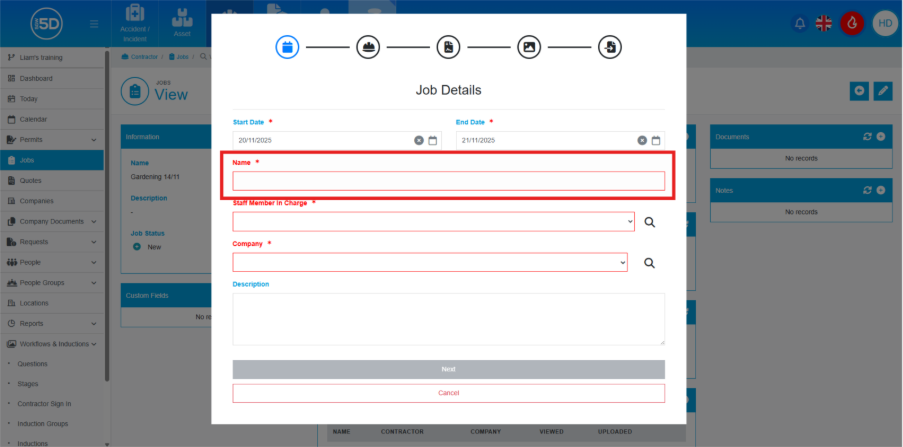Viewport: 903px width, 447px height.
Task: Click the image step icon in wizard
Action: click(529, 47)
